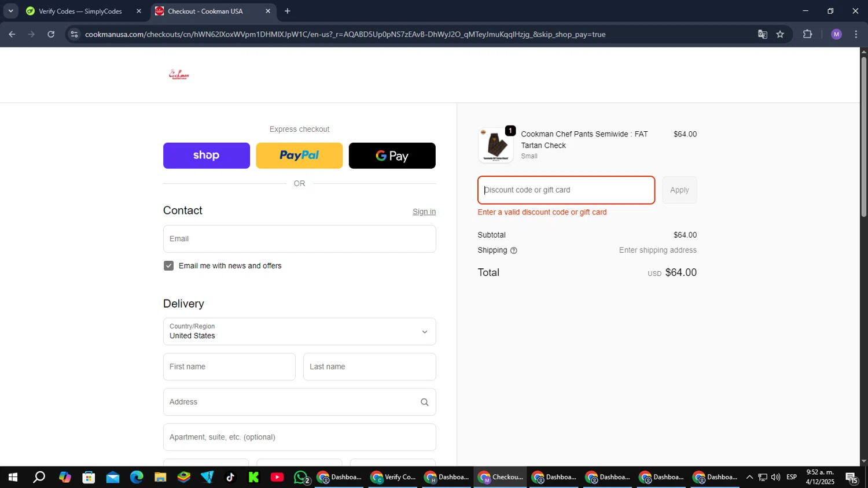The image size is (868, 488).
Task: Uncheck Email me with news and offers
Action: (x=168, y=266)
